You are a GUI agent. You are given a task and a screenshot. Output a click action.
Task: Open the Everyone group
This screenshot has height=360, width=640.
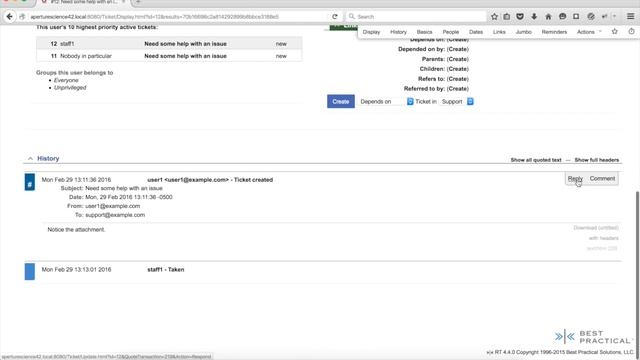[66, 80]
